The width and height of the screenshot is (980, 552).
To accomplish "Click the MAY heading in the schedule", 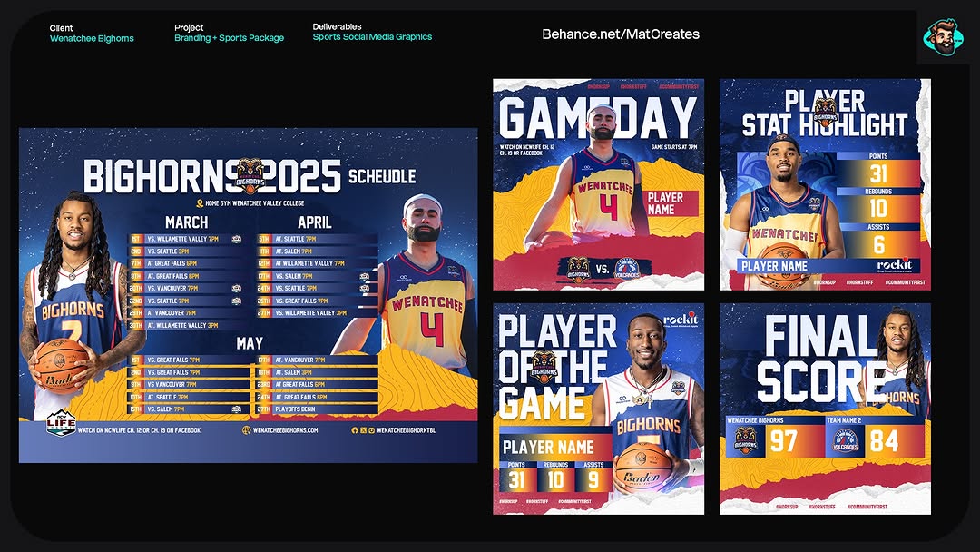I will click(250, 343).
